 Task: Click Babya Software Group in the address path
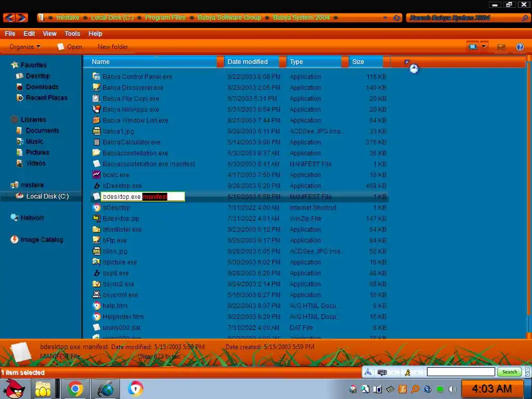(229, 17)
